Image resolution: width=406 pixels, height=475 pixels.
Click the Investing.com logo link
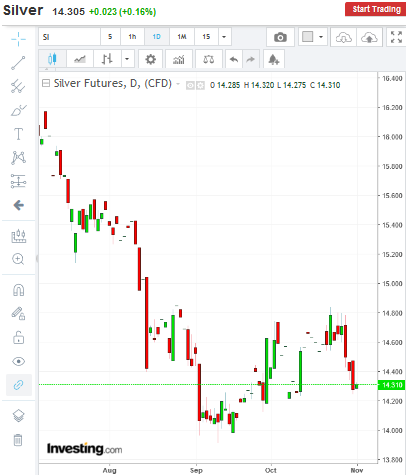[x=84, y=449]
